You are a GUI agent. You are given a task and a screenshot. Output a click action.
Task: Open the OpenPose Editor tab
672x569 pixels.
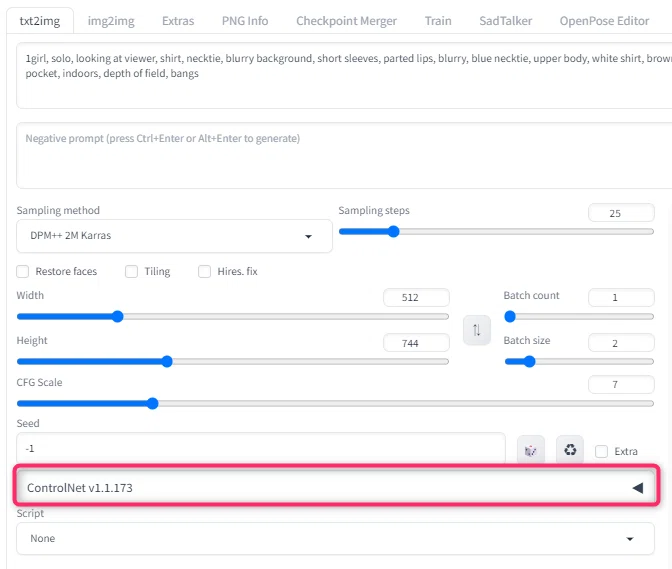[x=604, y=21]
